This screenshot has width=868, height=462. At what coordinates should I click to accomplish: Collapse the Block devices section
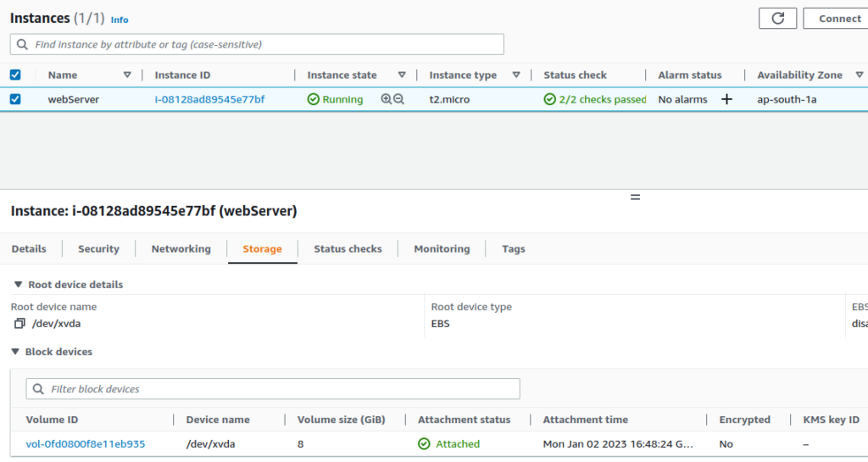point(15,352)
